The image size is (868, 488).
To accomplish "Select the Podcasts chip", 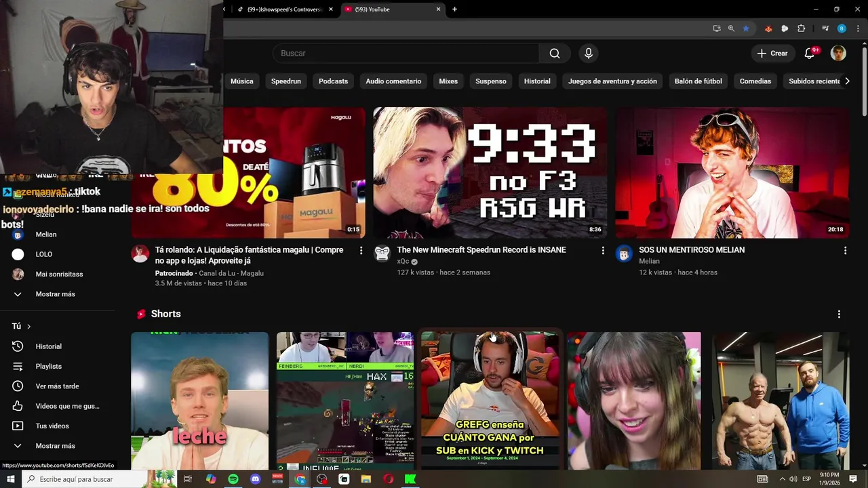I will [x=333, y=81].
